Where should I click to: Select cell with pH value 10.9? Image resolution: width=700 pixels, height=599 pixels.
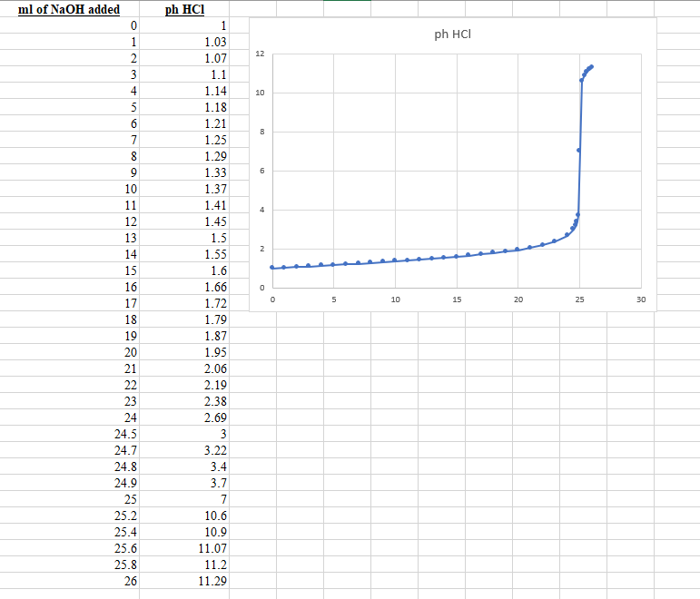184,532
